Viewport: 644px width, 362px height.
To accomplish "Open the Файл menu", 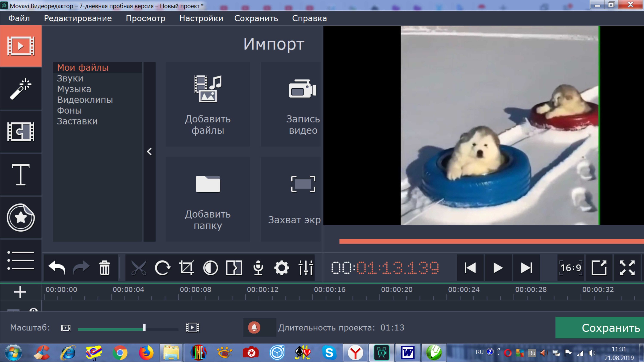I will click(x=19, y=18).
